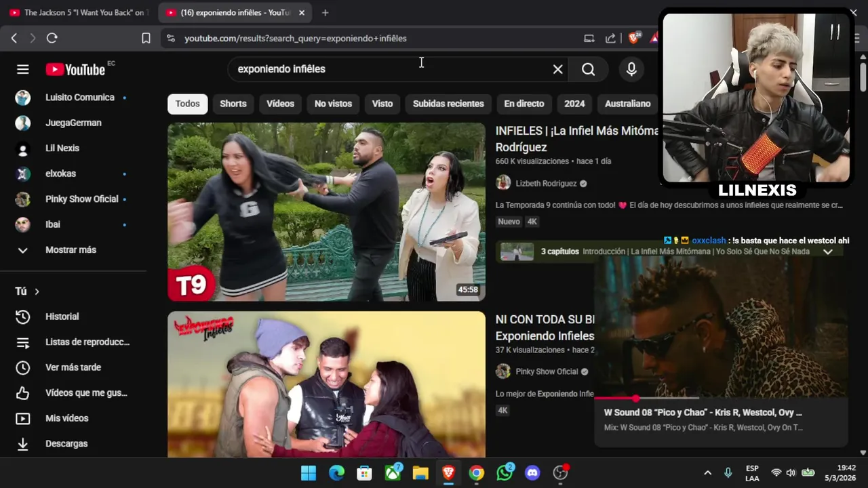Filter by Subidas recientes
868x488 pixels.
pos(448,104)
